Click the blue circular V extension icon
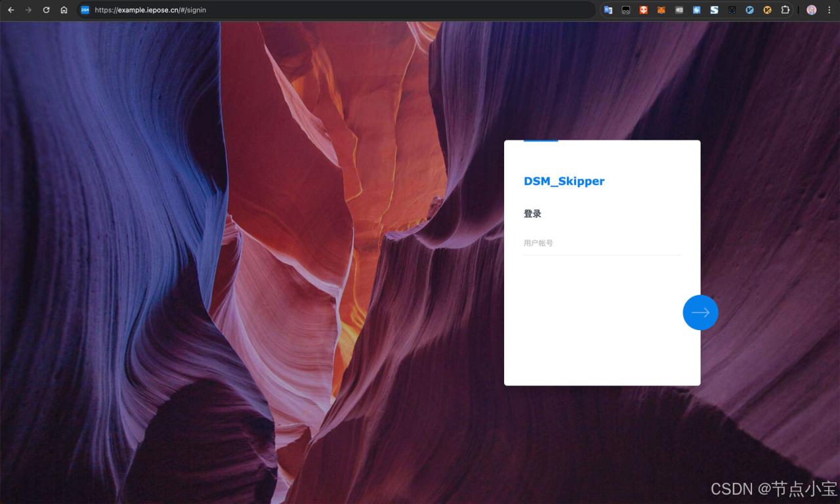The width and height of the screenshot is (840, 504). point(749,10)
